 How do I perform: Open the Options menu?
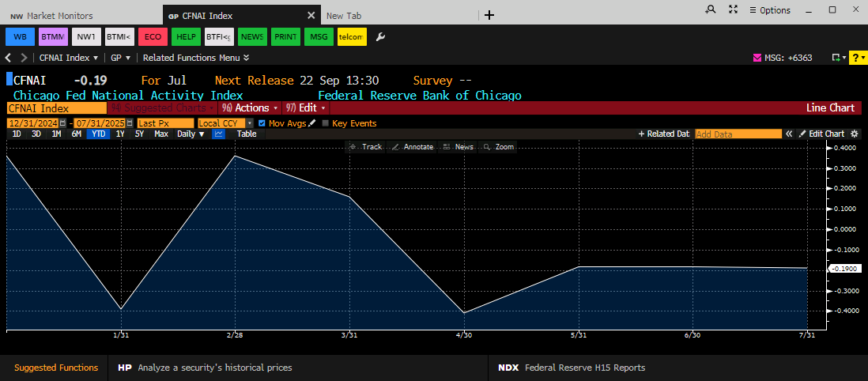pos(769,10)
